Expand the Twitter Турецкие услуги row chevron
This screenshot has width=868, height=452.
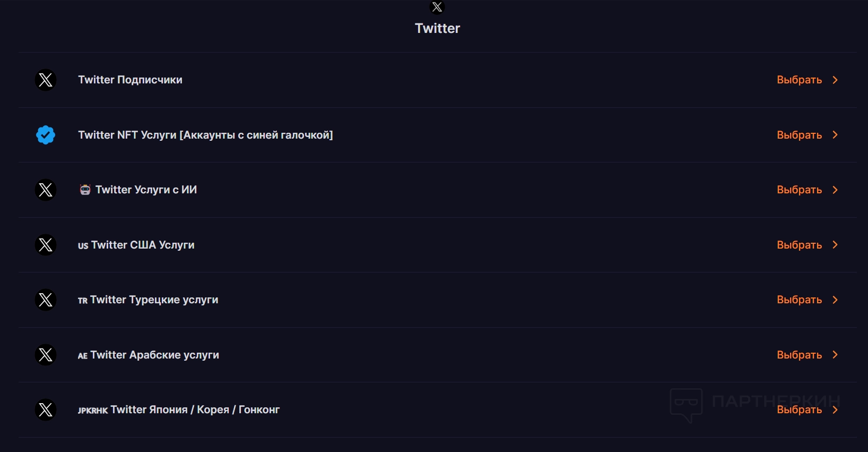pos(835,300)
